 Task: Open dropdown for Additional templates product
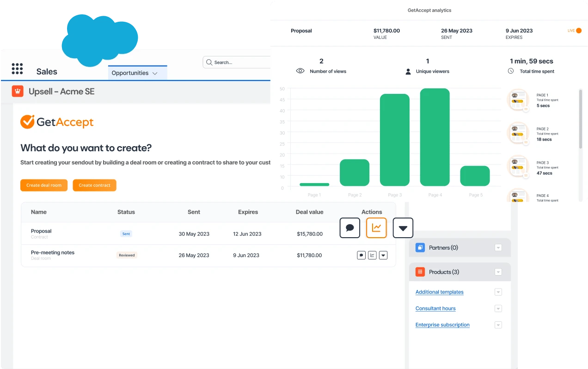498,292
